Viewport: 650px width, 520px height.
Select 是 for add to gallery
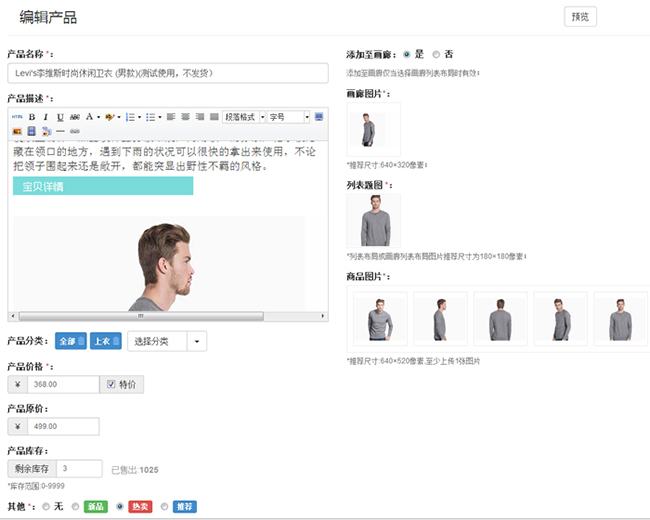406,53
